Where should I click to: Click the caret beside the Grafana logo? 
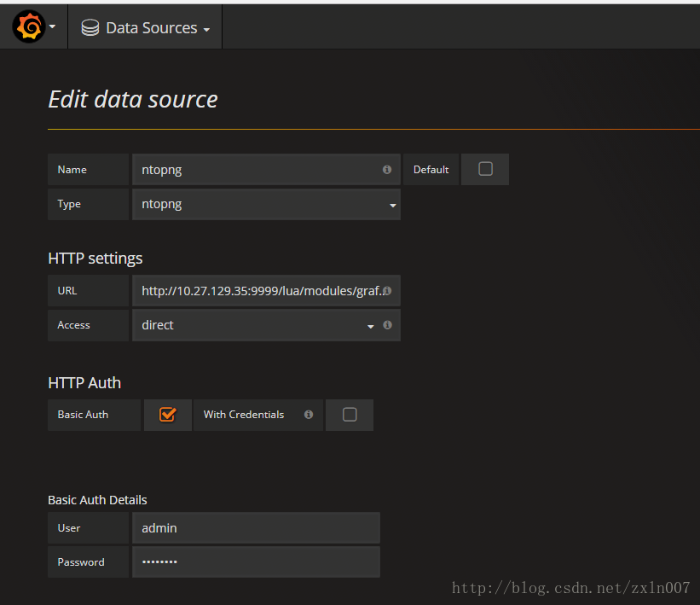point(53,26)
